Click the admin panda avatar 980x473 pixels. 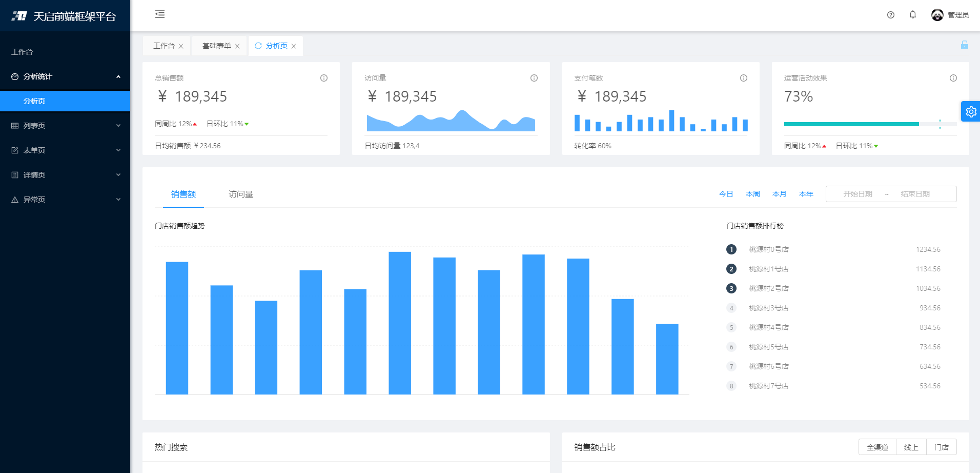(937, 15)
